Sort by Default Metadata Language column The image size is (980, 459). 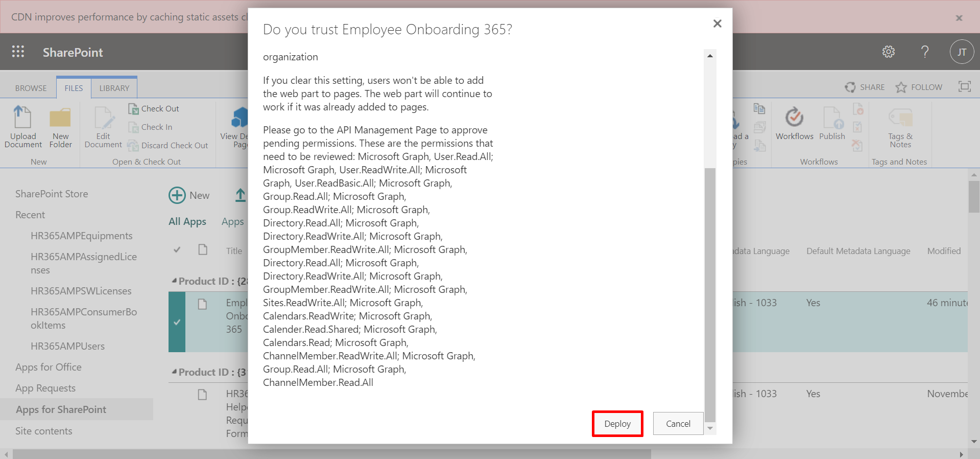click(x=858, y=251)
